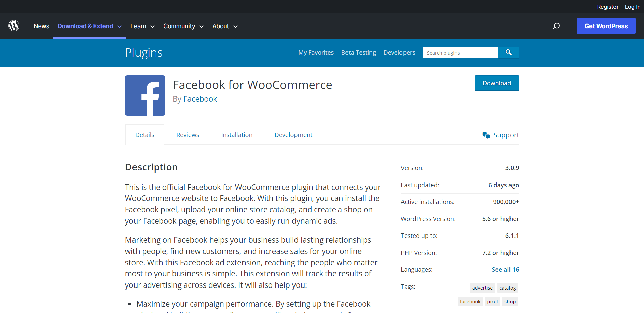Screen dimensions: 644x313
Task: Expand the Learn menu chevron
Action: pos(152,27)
